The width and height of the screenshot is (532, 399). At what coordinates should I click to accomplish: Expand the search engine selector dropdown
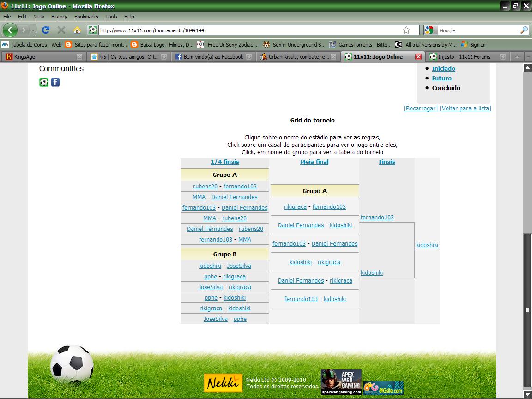435,30
